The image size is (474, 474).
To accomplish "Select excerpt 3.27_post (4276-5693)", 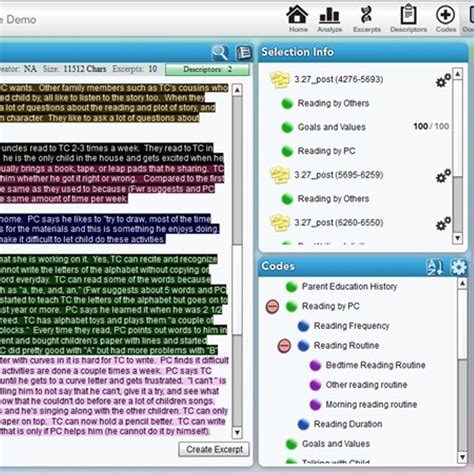I will (338, 79).
